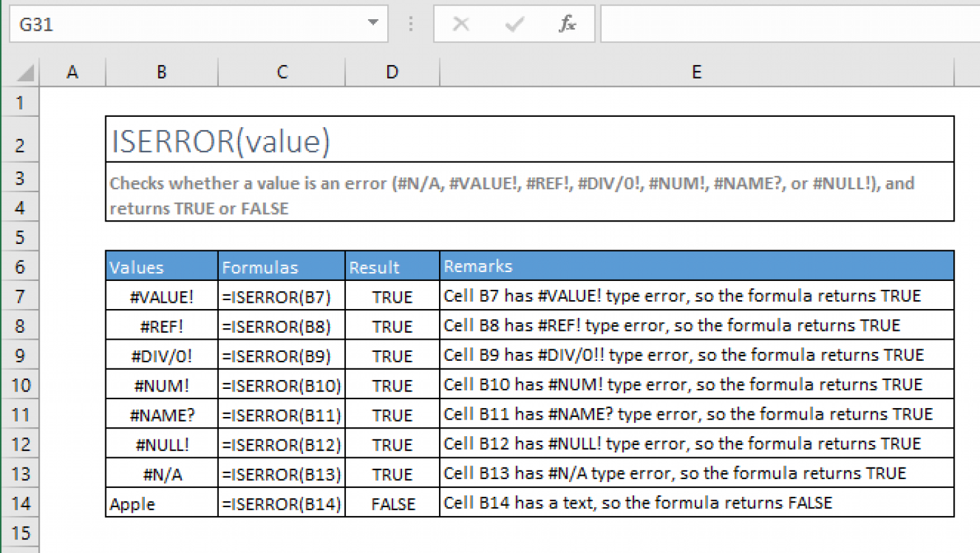This screenshot has height=553, width=980.
Task: Select column D header
Action: [x=392, y=72]
